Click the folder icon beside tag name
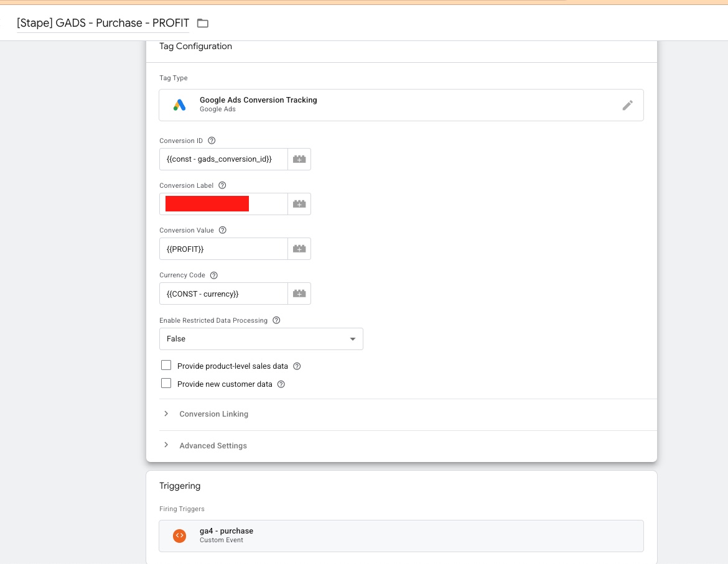 point(202,23)
